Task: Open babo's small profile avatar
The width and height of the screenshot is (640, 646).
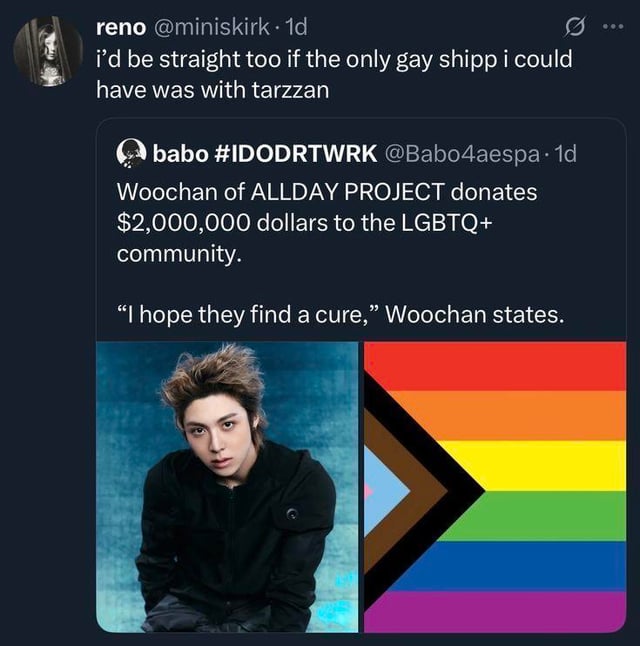Action: click(x=131, y=154)
